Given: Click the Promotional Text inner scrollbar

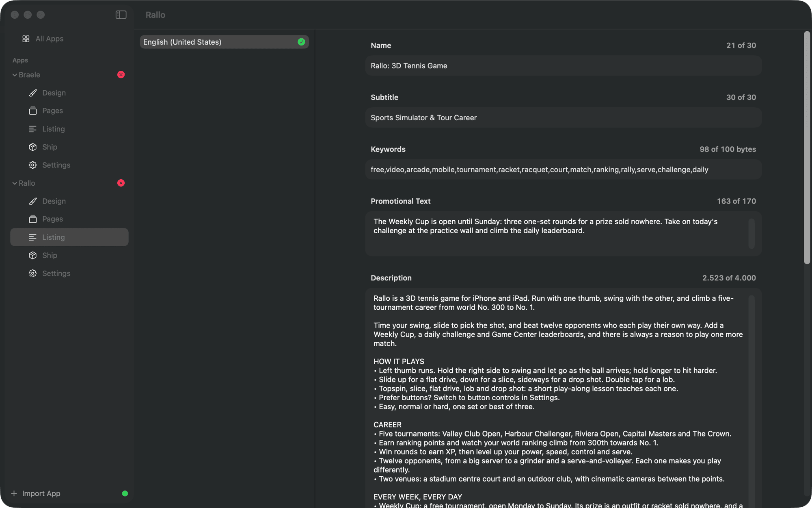Looking at the screenshot, I should [x=752, y=234].
